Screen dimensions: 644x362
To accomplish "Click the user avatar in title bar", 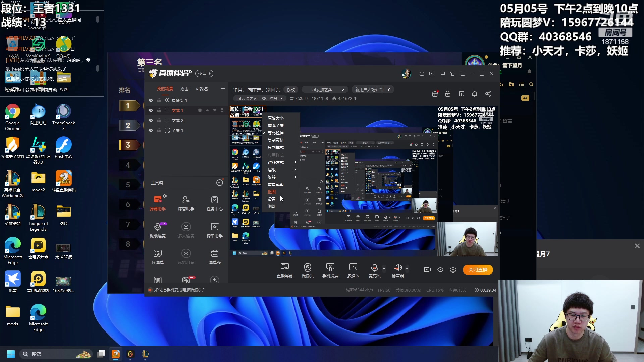I will [x=406, y=74].
